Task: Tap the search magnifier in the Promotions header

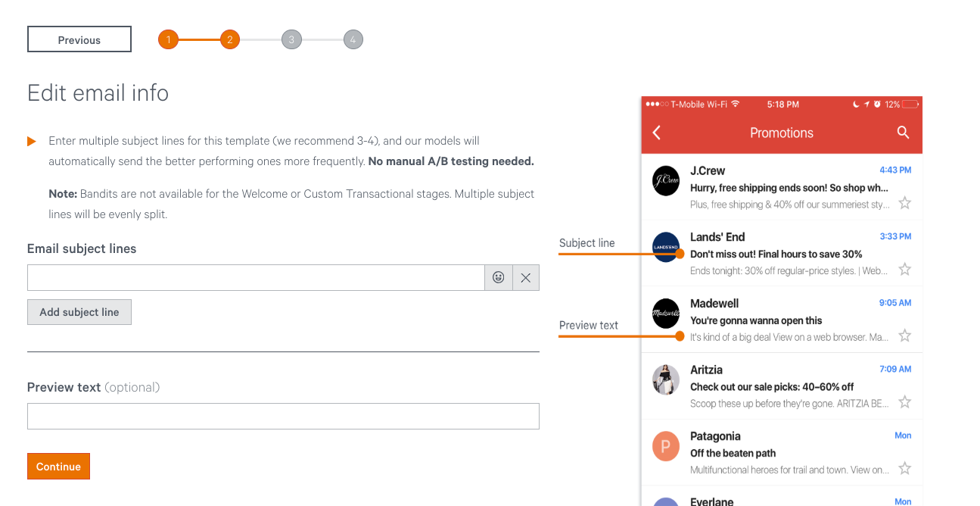Action: point(903,133)
